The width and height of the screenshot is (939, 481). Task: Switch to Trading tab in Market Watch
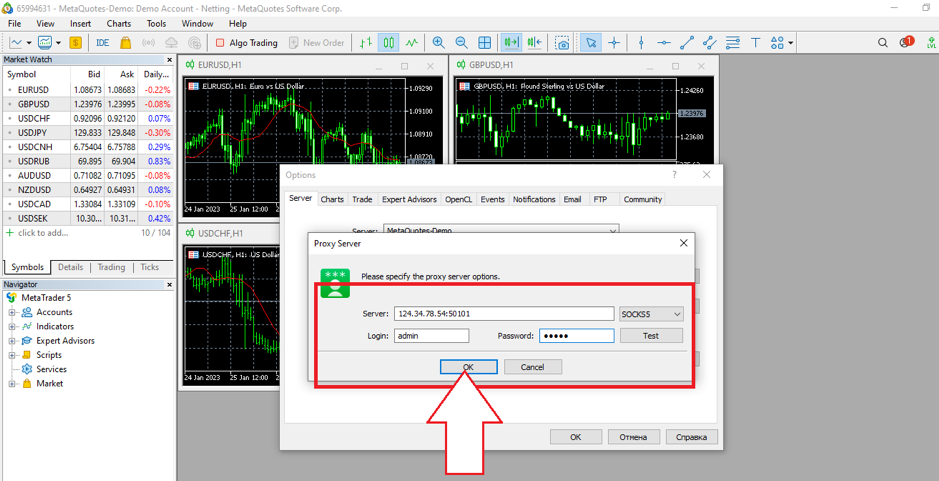coord(111,267)
